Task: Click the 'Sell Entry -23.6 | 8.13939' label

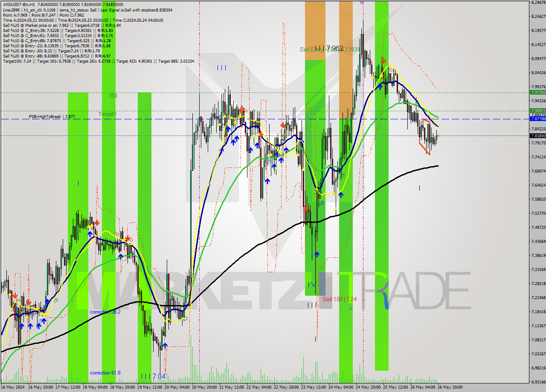Action: pos(330,49)
